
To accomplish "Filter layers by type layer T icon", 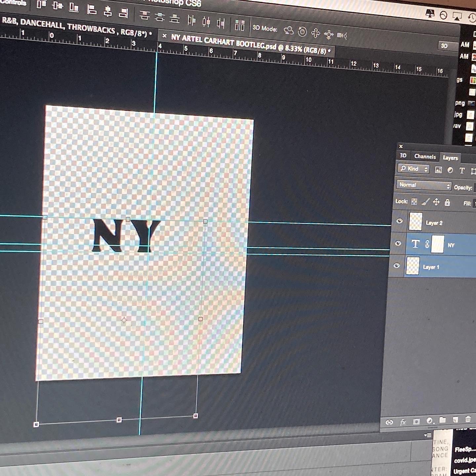I will click(462, 171).
